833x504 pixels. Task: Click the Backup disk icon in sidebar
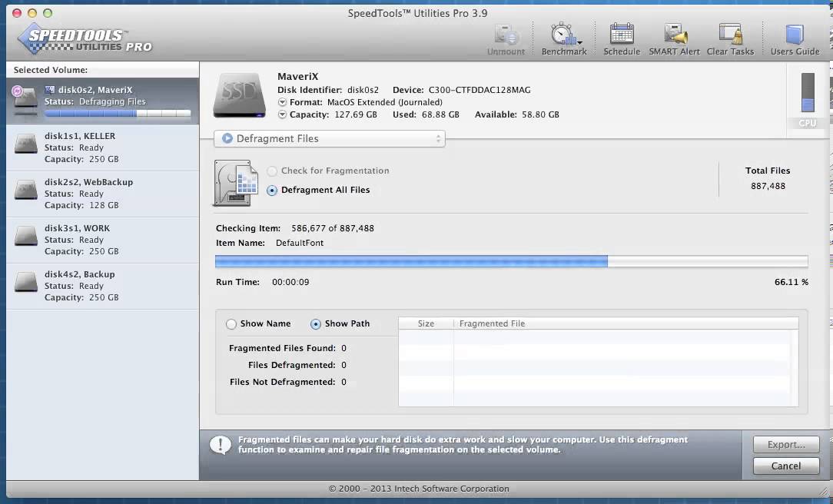pyautogui.click(x=25, y=283)
